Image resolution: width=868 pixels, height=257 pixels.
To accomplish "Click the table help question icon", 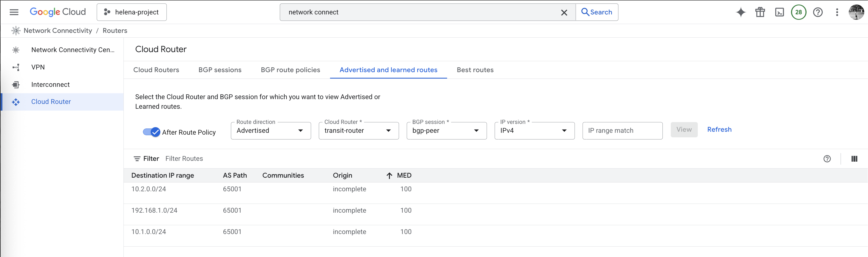I will [x=827, y=159].
